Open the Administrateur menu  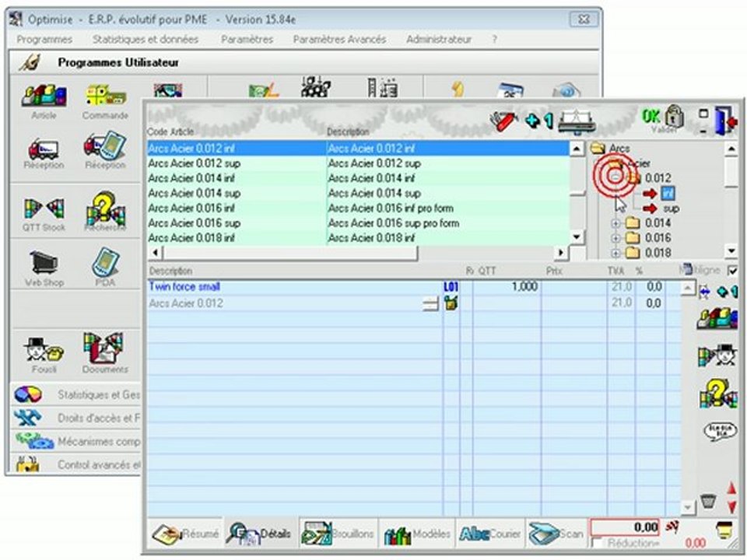(438, 39)
